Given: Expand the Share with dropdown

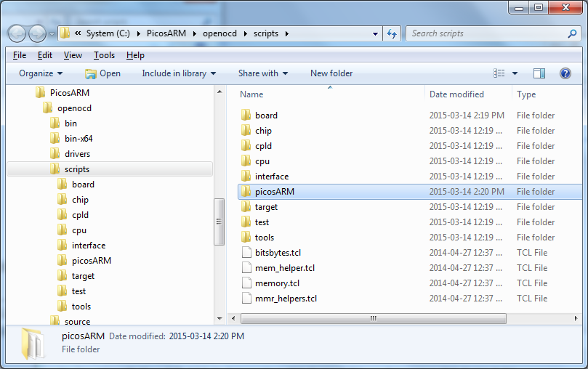Looking at the screenshot, I should pos(263,73).
